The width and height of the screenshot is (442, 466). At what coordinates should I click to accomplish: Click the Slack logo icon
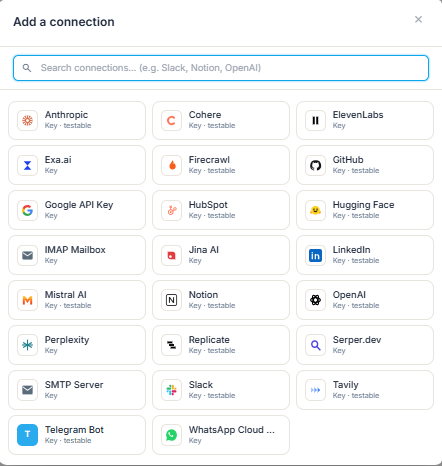point(171,390)
